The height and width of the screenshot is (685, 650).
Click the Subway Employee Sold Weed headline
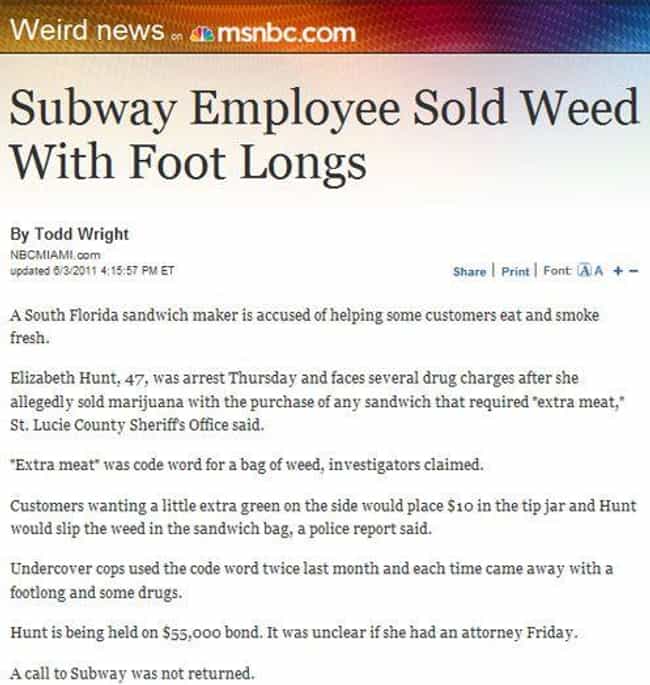(324, 134)
